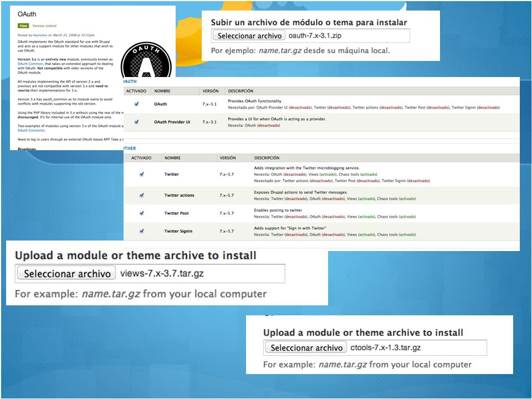Follow the OAuth Common link
The width and height of the screenshot is (532, 399).
coord(30,64)
